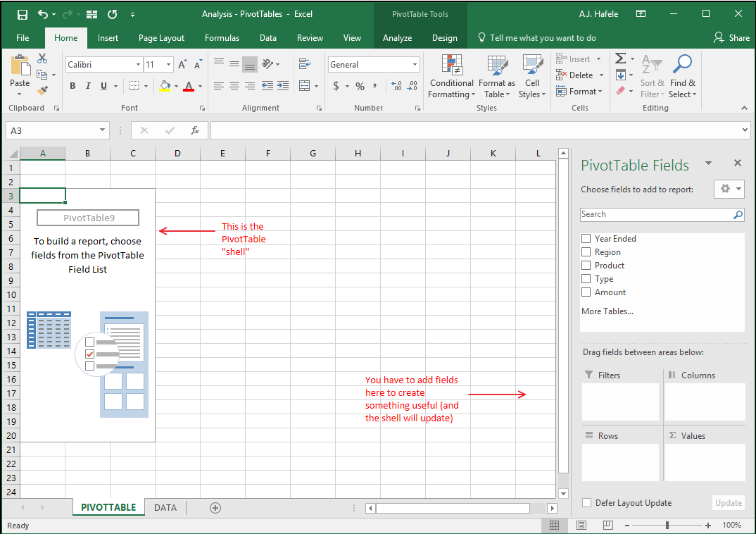The height and width of the screenshot is (534, 756).
Task: Click the Increase Decimal icon
Action: (x=396, y=86)
